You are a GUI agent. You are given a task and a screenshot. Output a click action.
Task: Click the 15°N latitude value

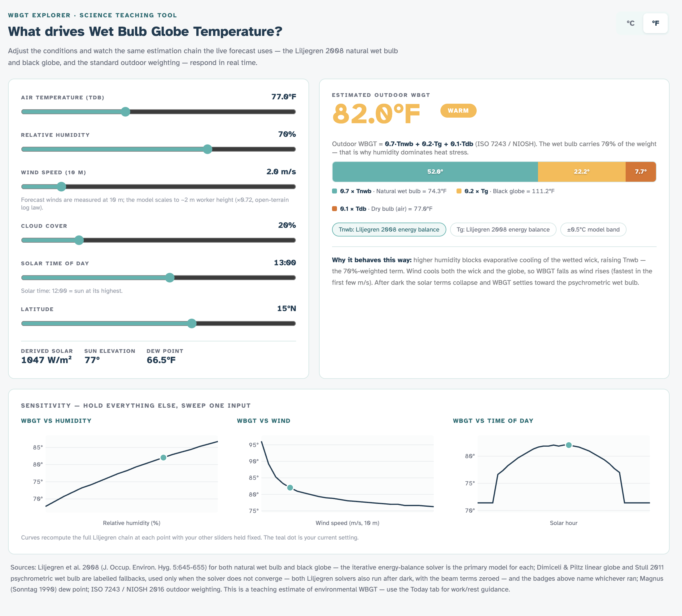click(286, 308)
